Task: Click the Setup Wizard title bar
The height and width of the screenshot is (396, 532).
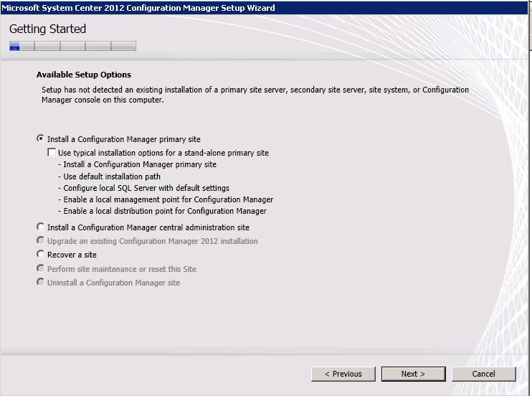Action: [x=264, y=7]
